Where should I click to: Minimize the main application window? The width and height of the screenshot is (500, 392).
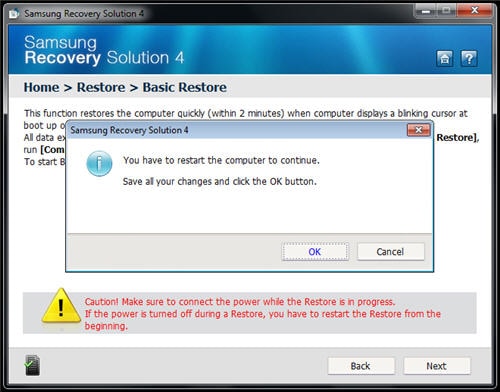[x=426, y=11]
